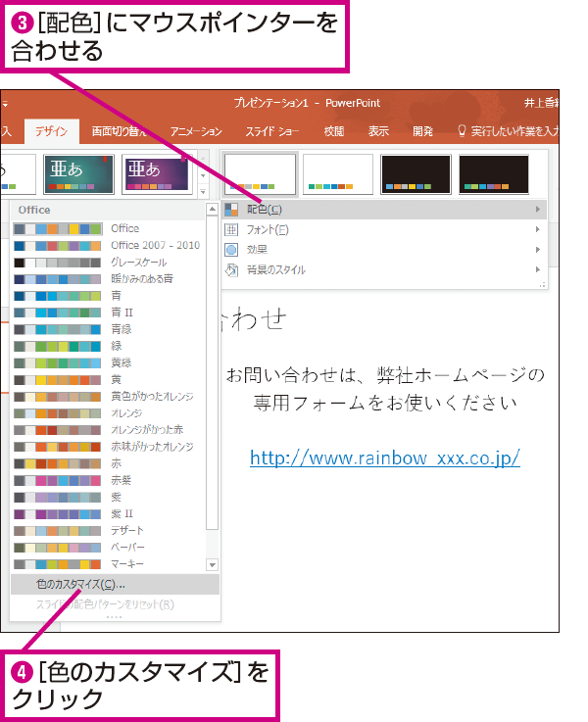Choose the second white variant thumbnail
Viewport: 588px width, 722px height.
[x=337, y=174]
